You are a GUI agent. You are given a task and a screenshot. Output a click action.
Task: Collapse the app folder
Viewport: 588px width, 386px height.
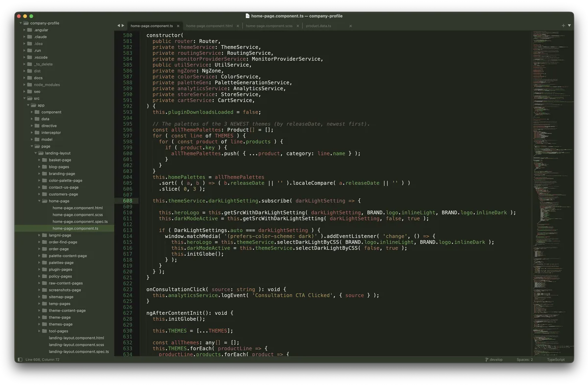[x=28, y=105]
